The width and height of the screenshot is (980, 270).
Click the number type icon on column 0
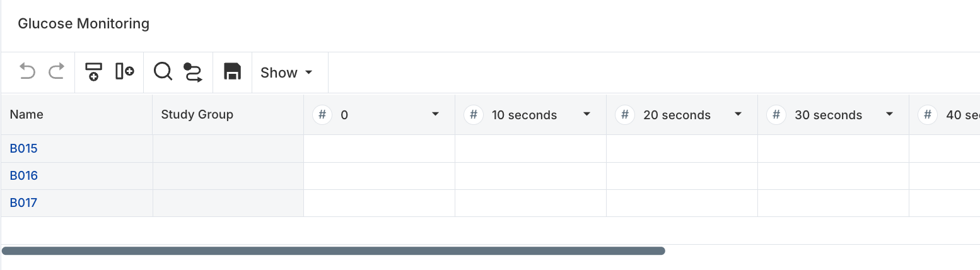[322, 115]
